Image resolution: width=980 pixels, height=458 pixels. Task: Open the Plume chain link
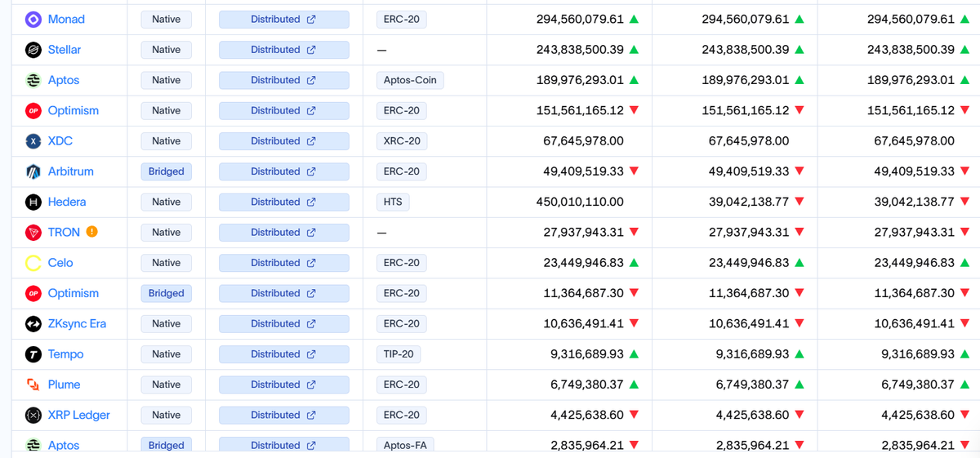(64, 385)
